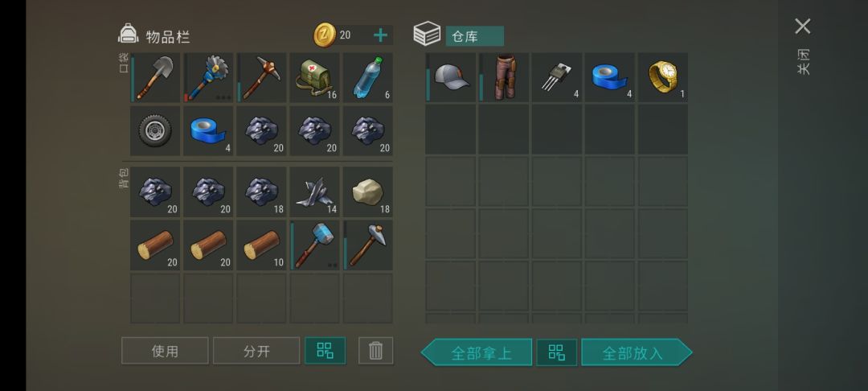Click the 使用 (use) button
The width and height of the screenshot is (868, 391).
point(165,351)
